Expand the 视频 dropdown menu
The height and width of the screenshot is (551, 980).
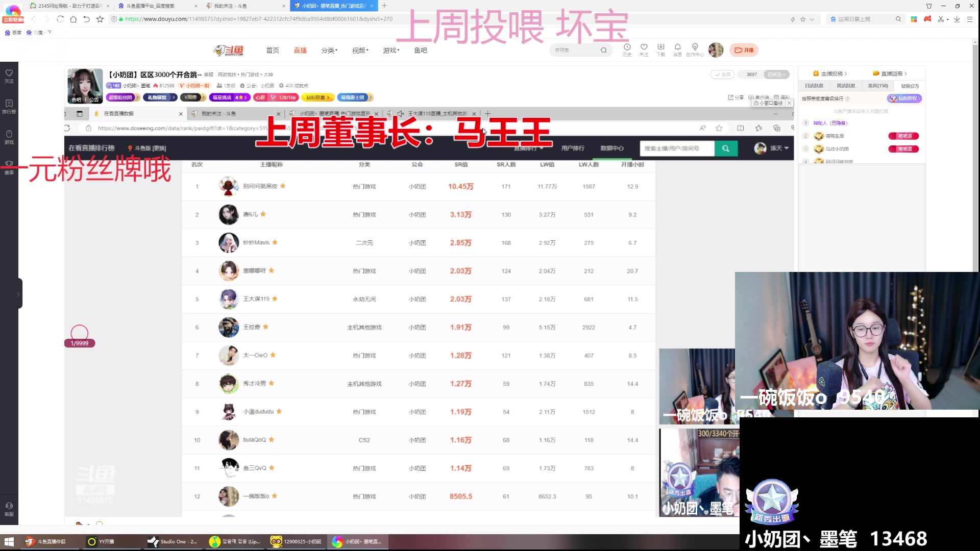tap(360, 50)
